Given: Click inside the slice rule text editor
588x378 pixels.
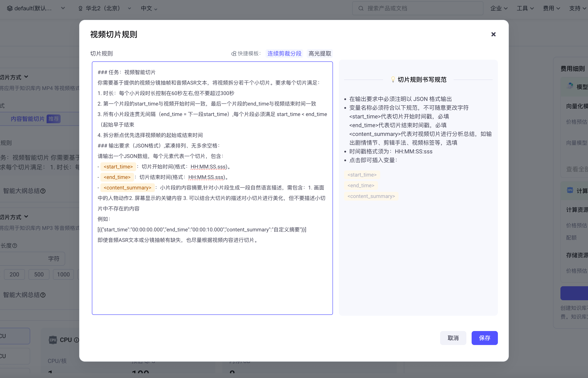Looking at the screenshot, I should tap(212, 188).
